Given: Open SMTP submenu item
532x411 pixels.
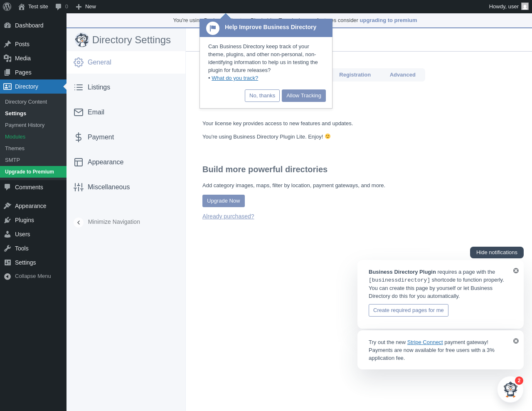Looking at the screenshot, I should tap(12, 160).
